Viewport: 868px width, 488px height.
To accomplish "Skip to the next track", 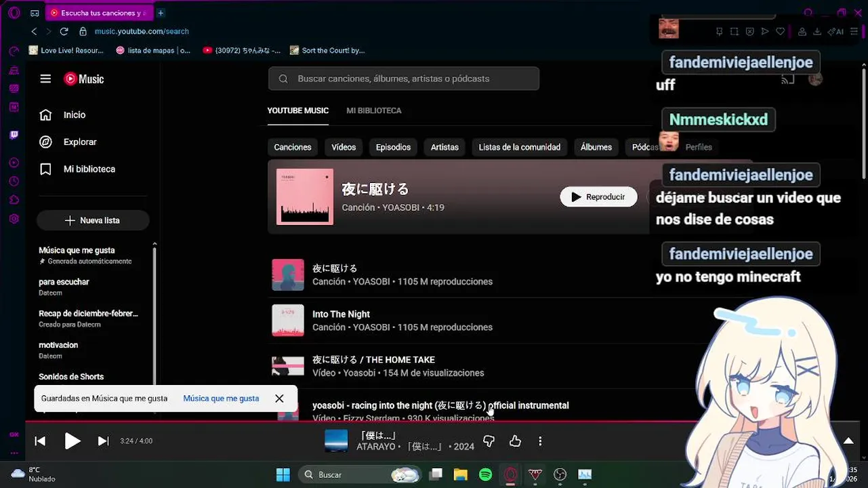I will [103, 441].
